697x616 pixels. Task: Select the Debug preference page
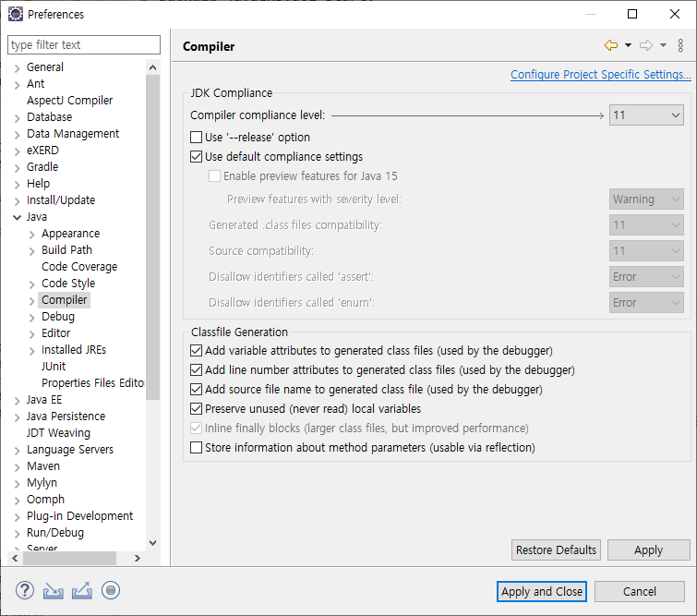pyautogui.click(x=58, y=317)
